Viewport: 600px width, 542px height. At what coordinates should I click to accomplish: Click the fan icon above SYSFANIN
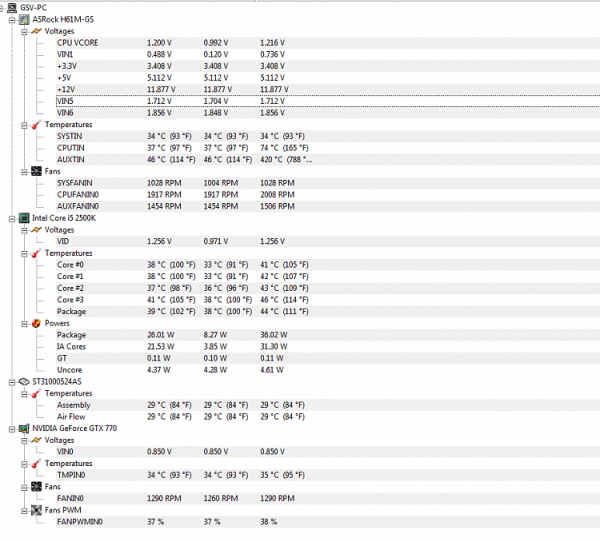[x=36, y=171]
